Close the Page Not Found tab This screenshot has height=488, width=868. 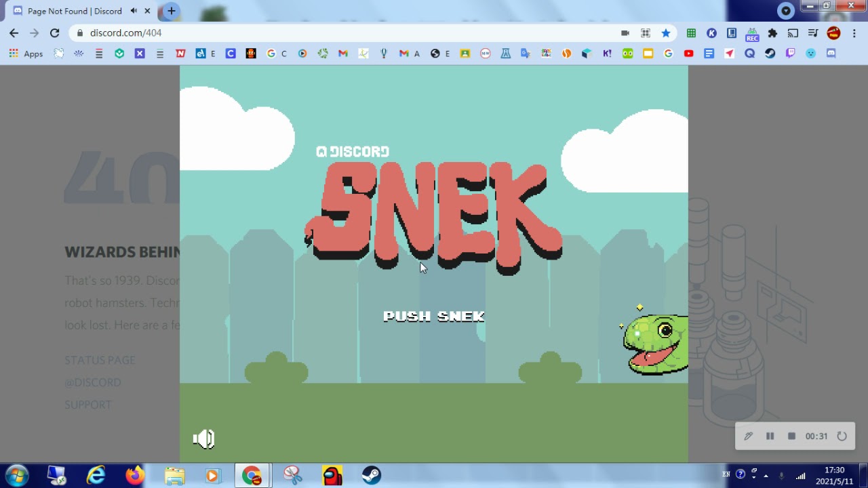147,11
